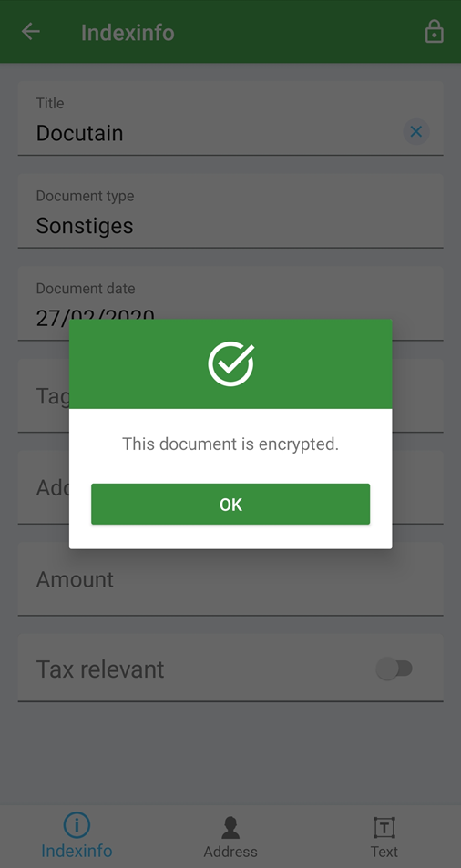Screen dimensions: 461x868
Task: Tap the back arrow in header
Action: coord(30,32)
